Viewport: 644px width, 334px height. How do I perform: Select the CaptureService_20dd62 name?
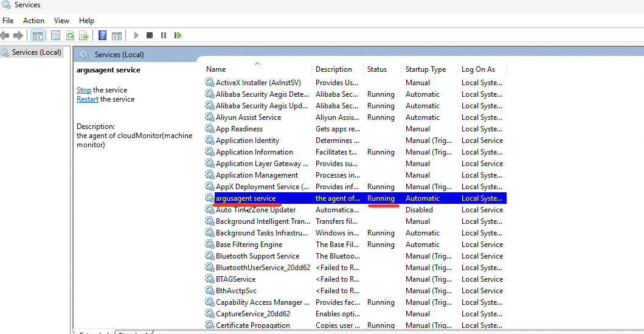[x=253, y=314]
